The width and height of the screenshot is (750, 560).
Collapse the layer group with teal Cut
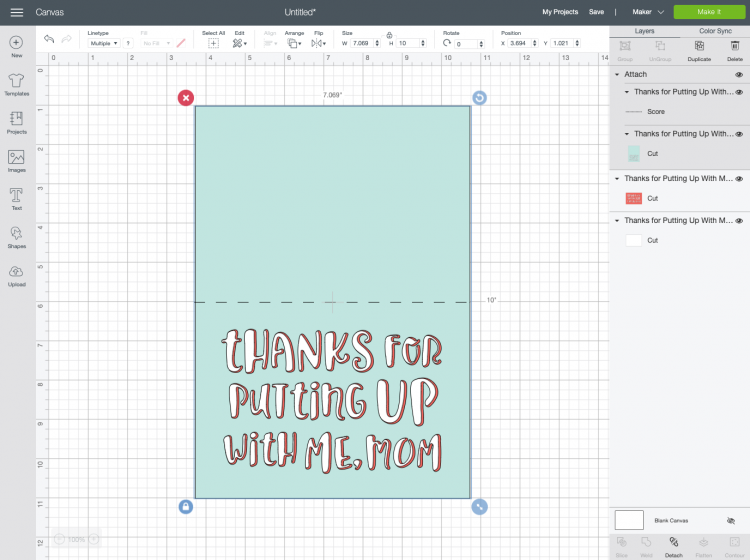click(627, 134)
